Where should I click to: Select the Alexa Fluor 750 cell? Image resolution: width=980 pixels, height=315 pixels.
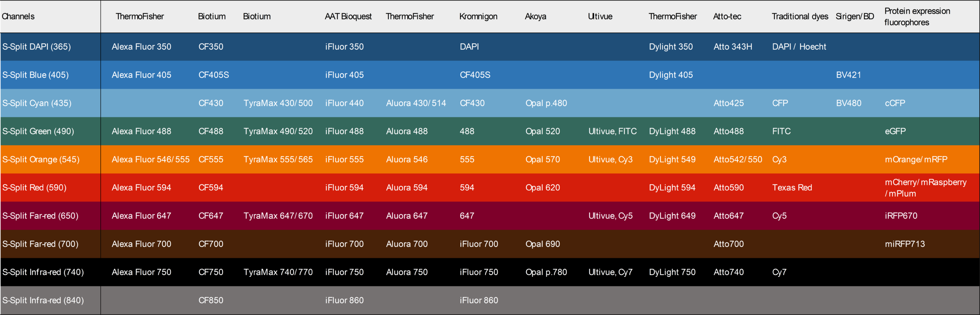[x=141, y=272]
